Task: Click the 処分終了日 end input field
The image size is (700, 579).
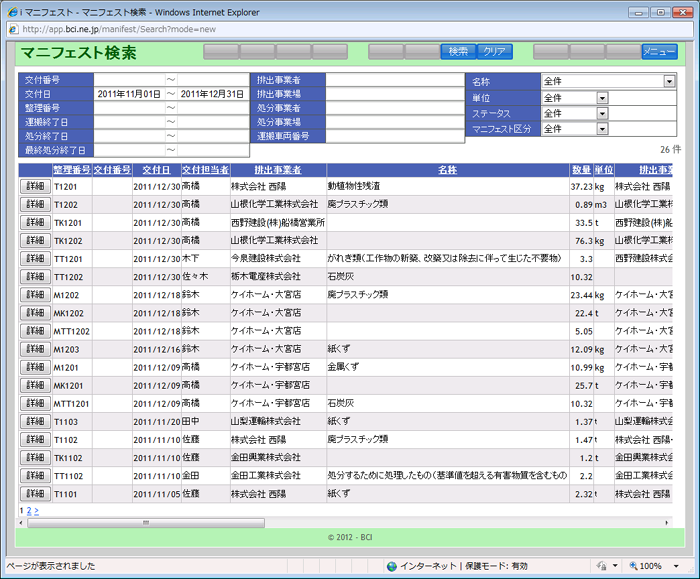Action: [x=213, y=136]
